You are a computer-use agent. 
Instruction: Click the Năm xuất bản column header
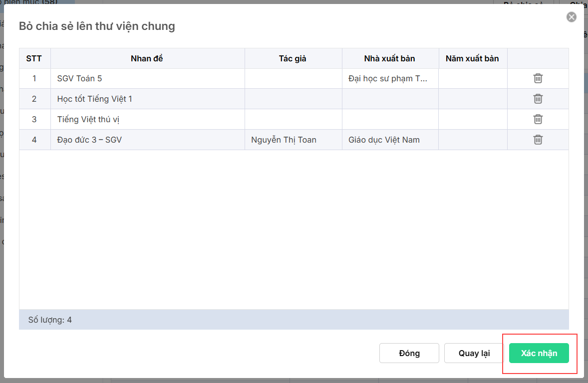[472, 58]
